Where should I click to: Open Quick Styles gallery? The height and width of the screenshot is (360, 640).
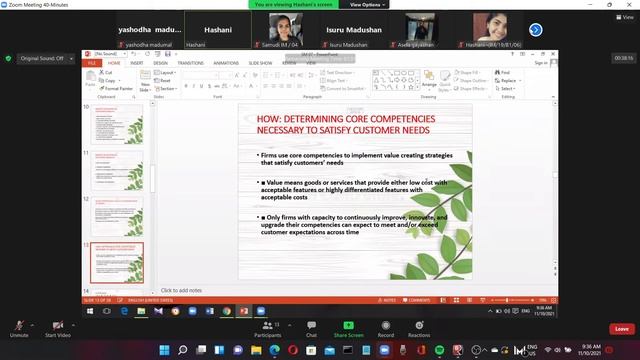[x=444, y=81]
